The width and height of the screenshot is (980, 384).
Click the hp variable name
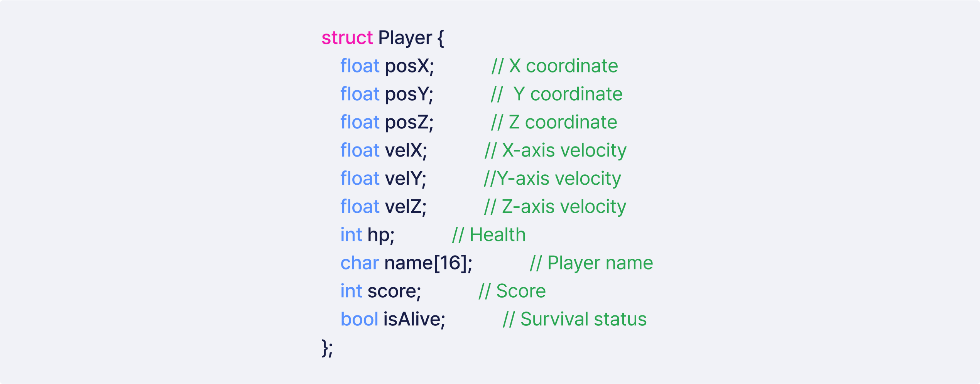pyautogui.click(x=380, y=235)
